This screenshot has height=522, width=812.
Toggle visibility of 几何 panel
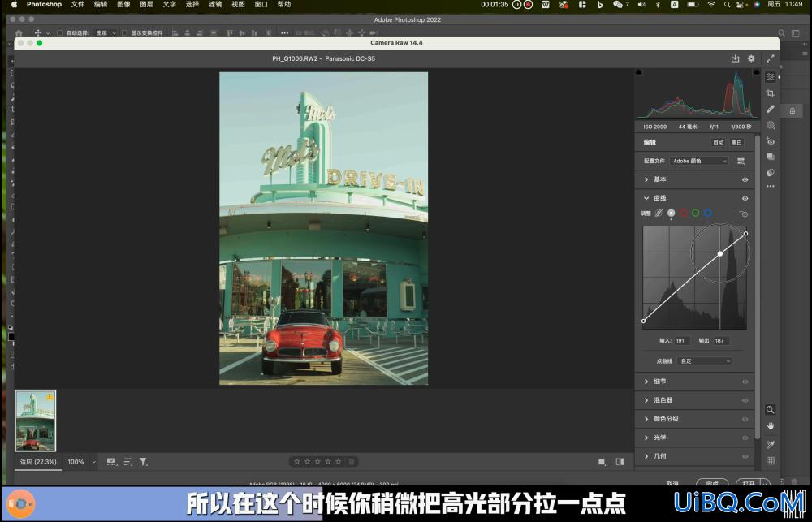[745, 456]
